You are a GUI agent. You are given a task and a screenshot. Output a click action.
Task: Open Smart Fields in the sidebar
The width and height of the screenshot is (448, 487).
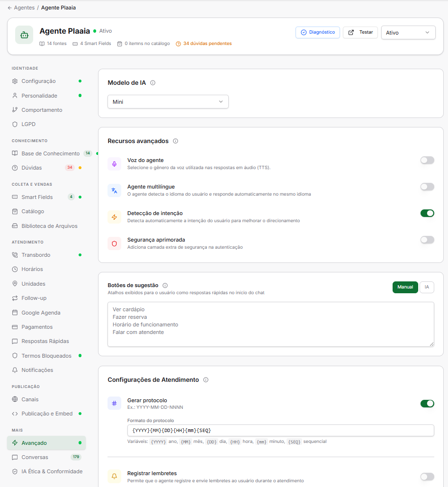46,197
